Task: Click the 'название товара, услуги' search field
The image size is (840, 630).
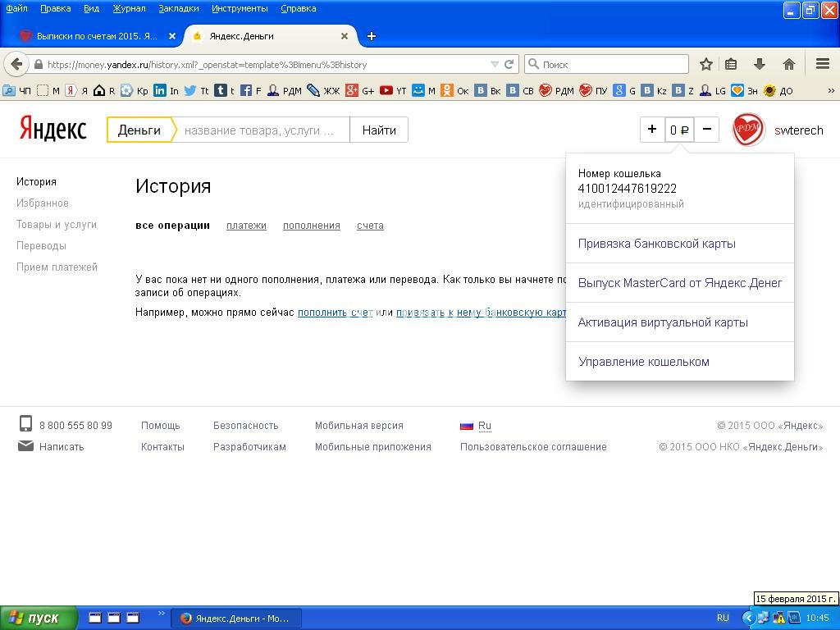Action: tap(262, 130)
